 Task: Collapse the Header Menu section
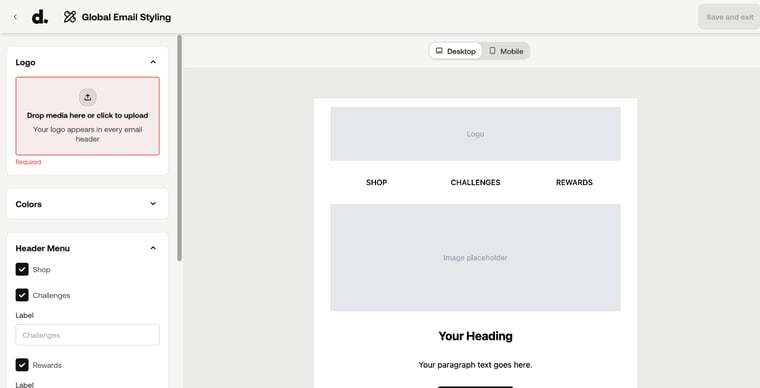point(153,248)
